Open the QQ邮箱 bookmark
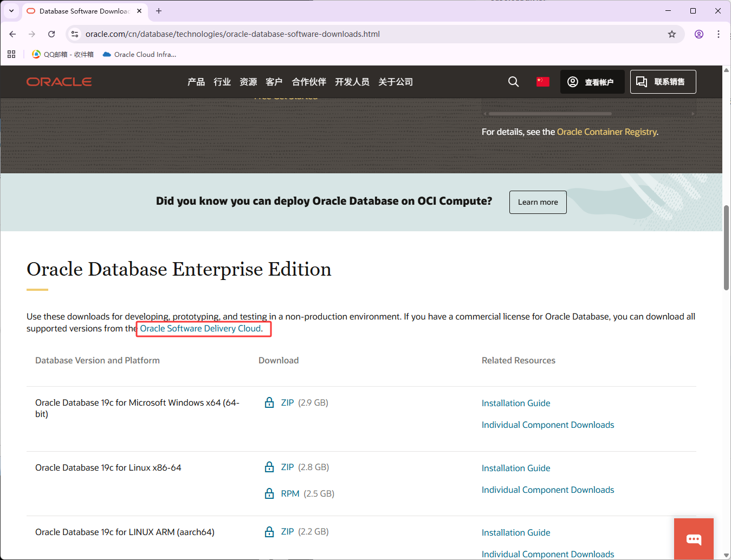Screen dimensions: 731x560 [x=63, y=54]
